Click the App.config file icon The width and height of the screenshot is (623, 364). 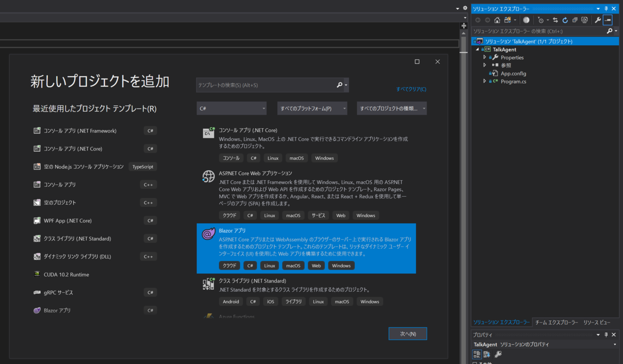click(495, 74)
